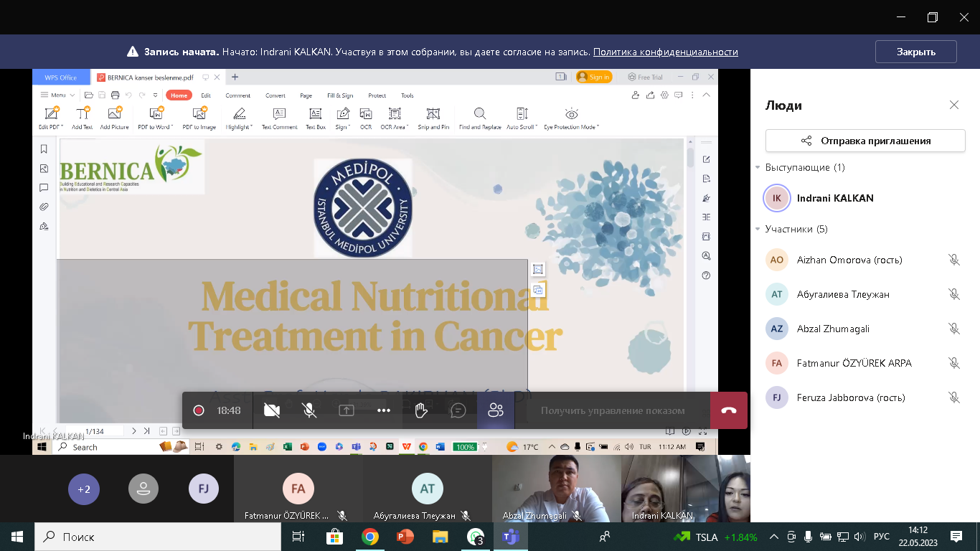Switch to the Comment ribbon tab
The width and height of the screenshot is (980, 551).
tap(238, 95)
